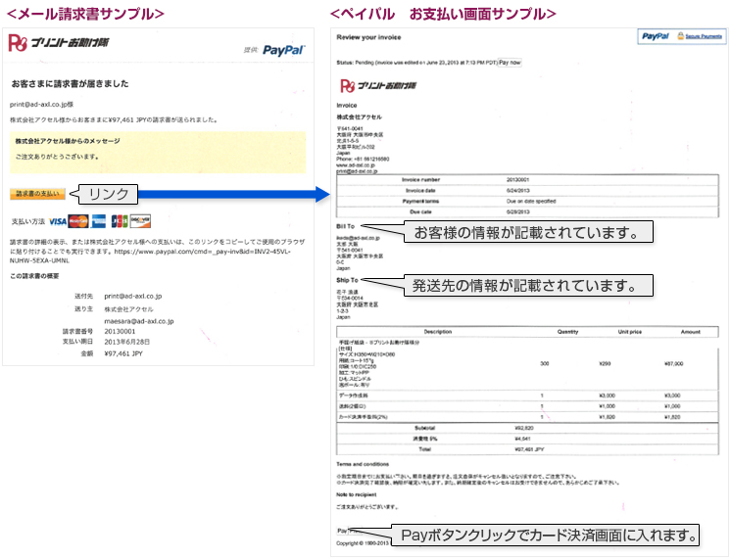Screen dimensions: 731x560
Task: Click the Due date value 6/28/2013
Action: (518, 212)
